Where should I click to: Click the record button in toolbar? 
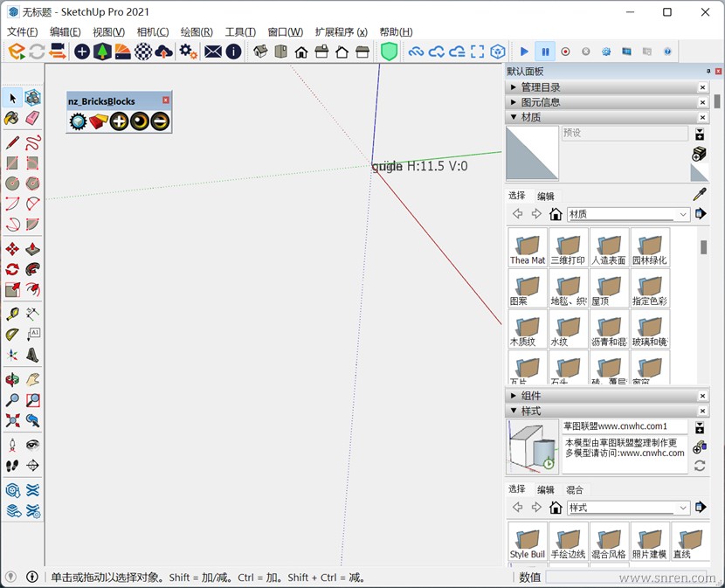pos(565,52)
